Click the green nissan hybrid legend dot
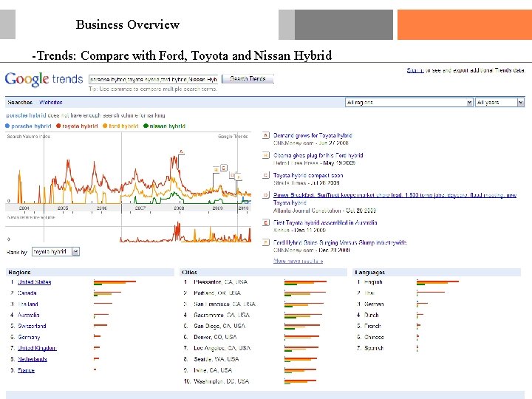The width and height of the screenshot is (532, 399). click(x=146, y=126)
